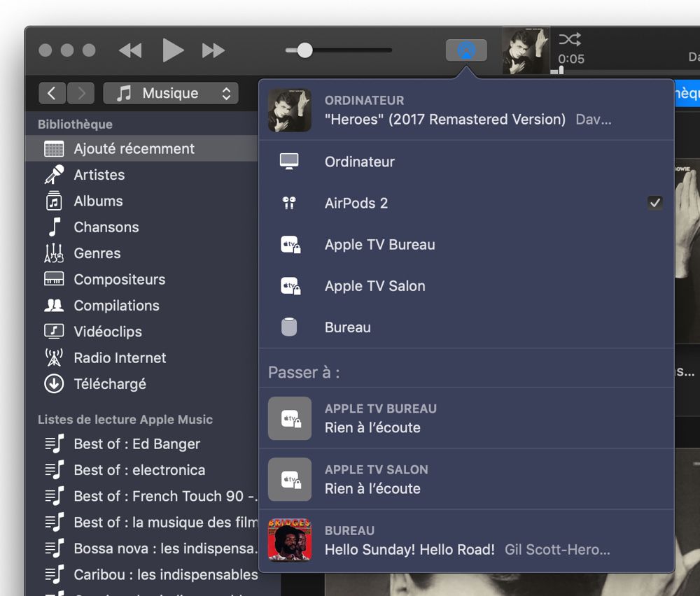Open Vidéoclips in the sidebar
700x596 pixels.
(141, 332)
